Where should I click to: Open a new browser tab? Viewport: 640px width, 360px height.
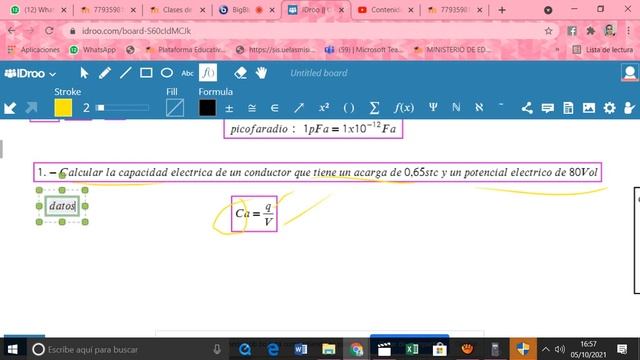(502, 10)
